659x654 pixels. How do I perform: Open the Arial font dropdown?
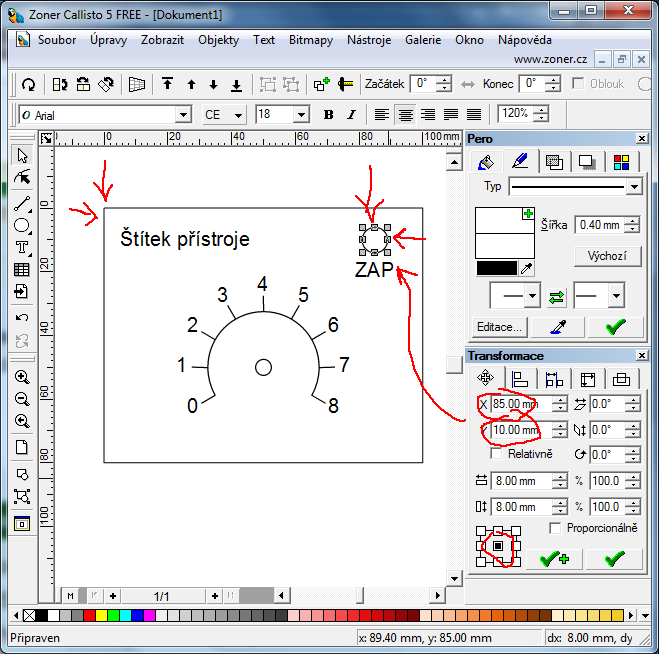coord(183,115)
